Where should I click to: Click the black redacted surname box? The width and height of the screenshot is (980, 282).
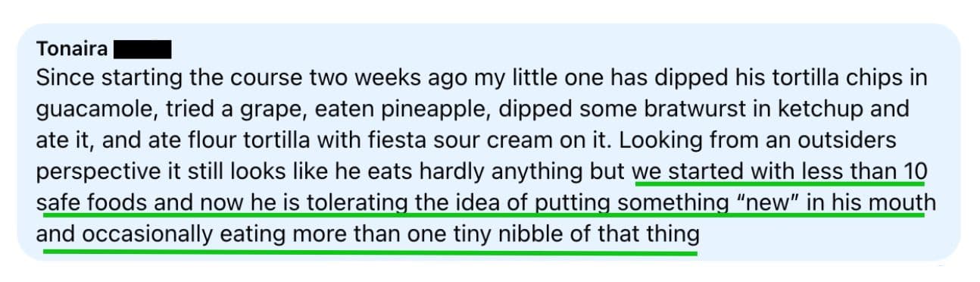click(x=142, y=51)
